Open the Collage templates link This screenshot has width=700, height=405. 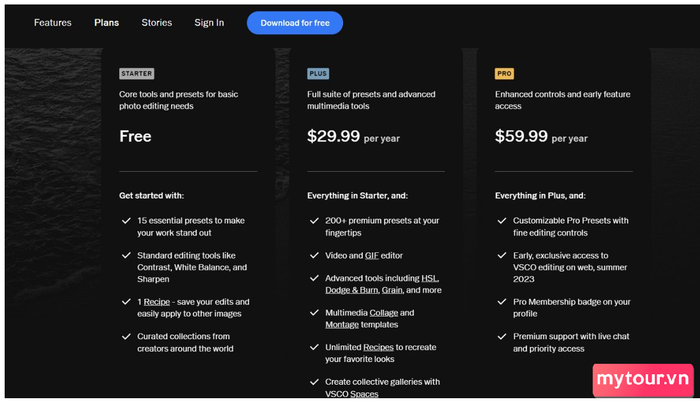click(x=384, y=313)
